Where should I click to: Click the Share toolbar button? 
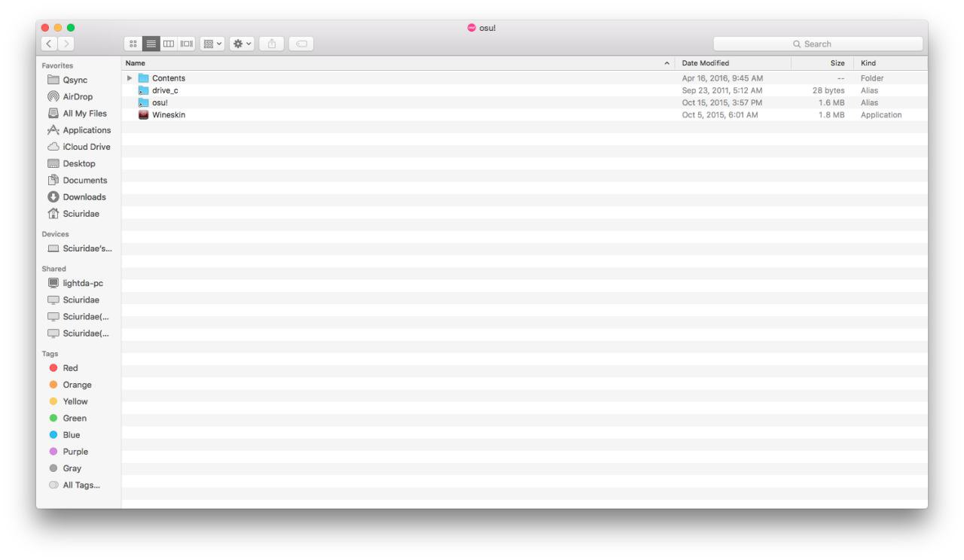(x=273, y=44)
